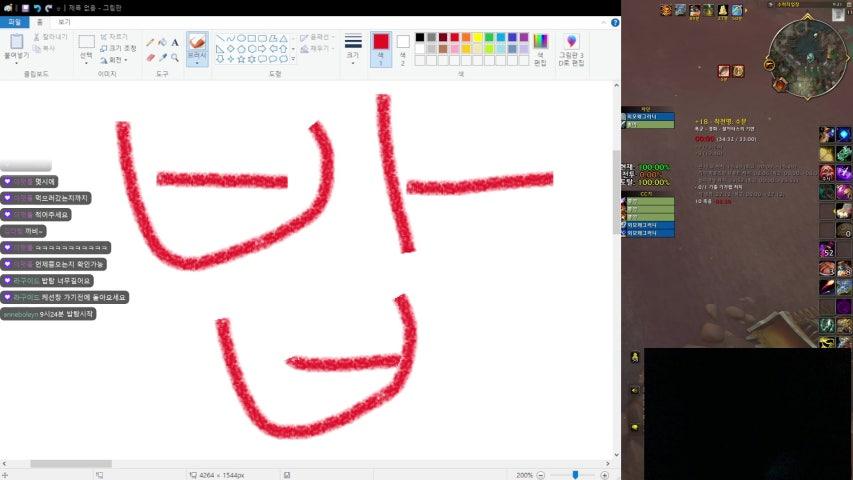Click the Undo arrow in the title bar
This screenshot has width=853, height=480.
[37, 8]
